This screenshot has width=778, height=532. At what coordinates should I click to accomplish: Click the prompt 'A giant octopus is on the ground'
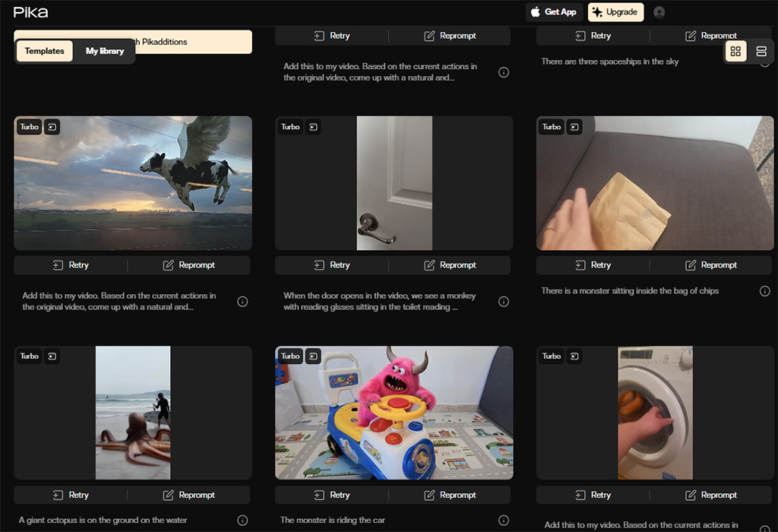tap(103, 520)
